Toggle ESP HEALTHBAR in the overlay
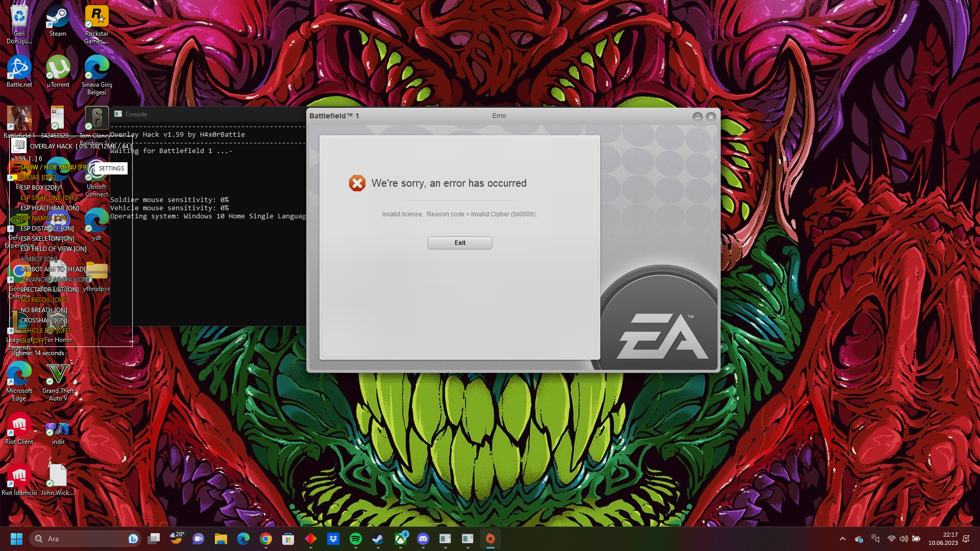 50,208
